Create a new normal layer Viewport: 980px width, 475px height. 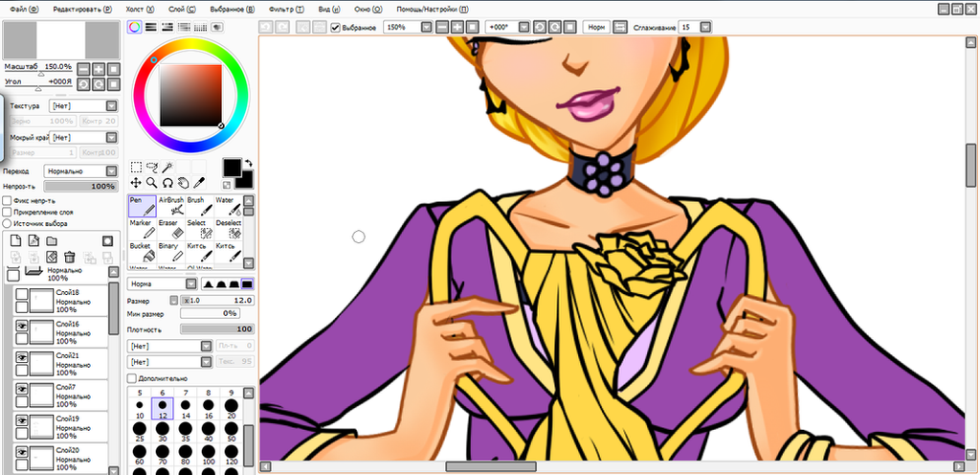(17, 240)
